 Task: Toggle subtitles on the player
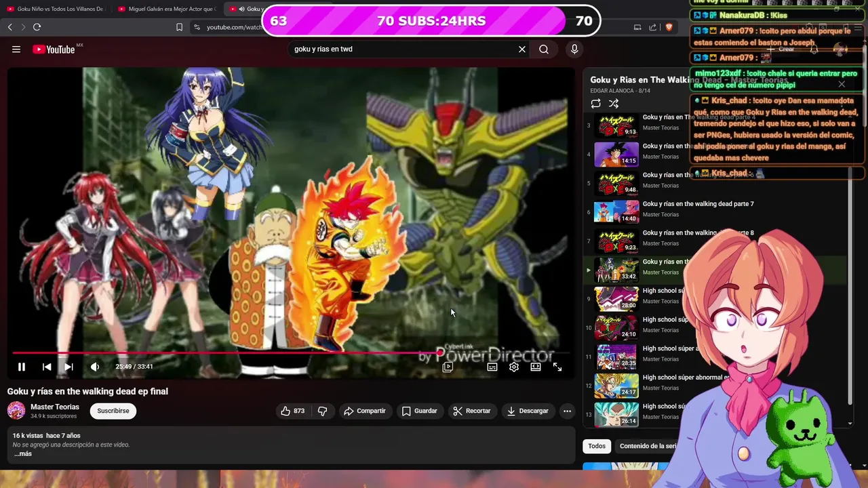492,367
